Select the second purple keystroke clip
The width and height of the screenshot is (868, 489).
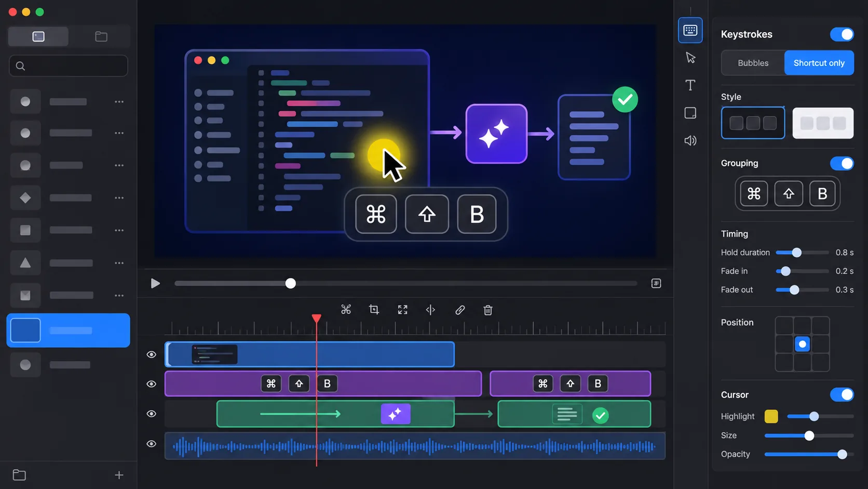click(x=570, y=384)
